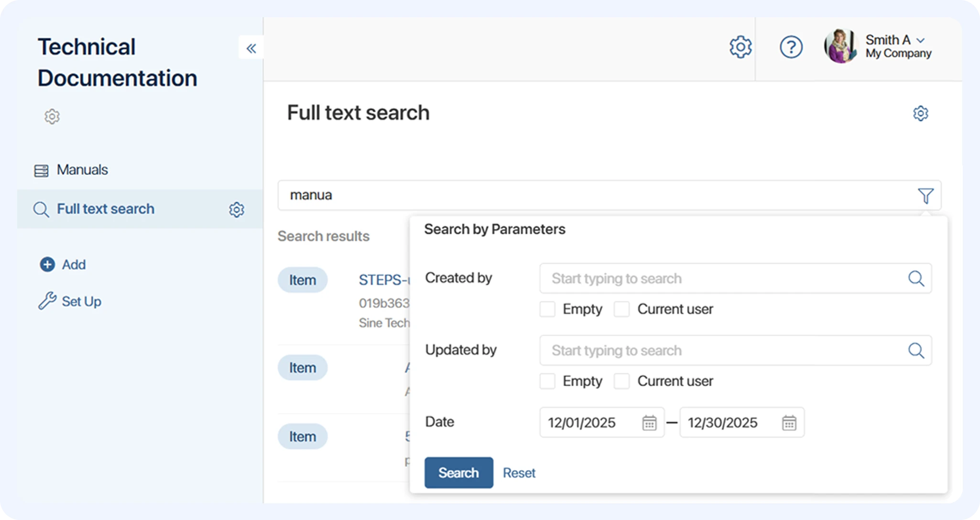
Task: Click gear icon next to Full text search page title
Action: coord(920,113)
